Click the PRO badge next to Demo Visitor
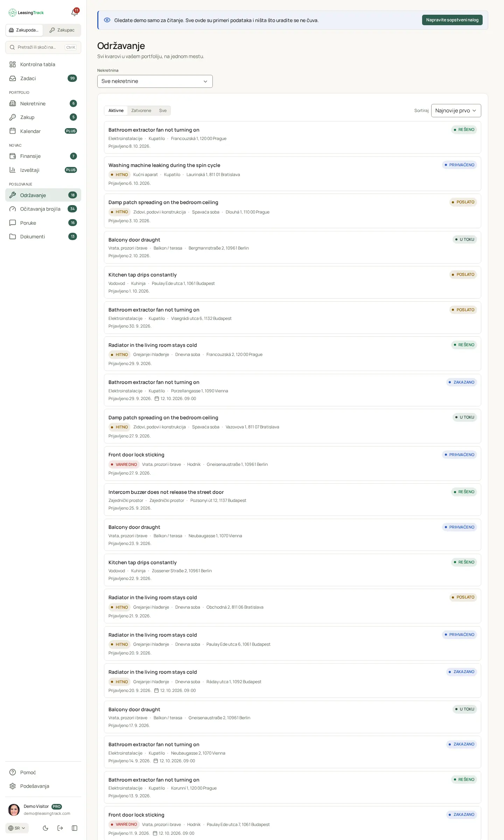 pyautogui.click(x=57, y=806)
